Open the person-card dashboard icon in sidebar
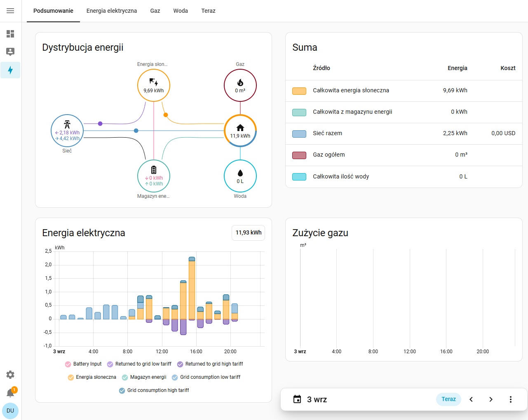This screenshot has height=420, width=528. point(10,52)
